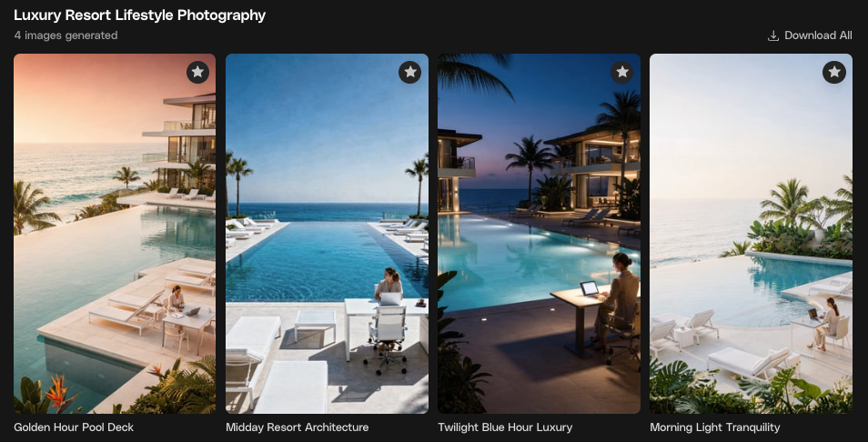Mark Morning Light Tranquility as favorite
The image size is (868, 442).
[x=833, y=73]
